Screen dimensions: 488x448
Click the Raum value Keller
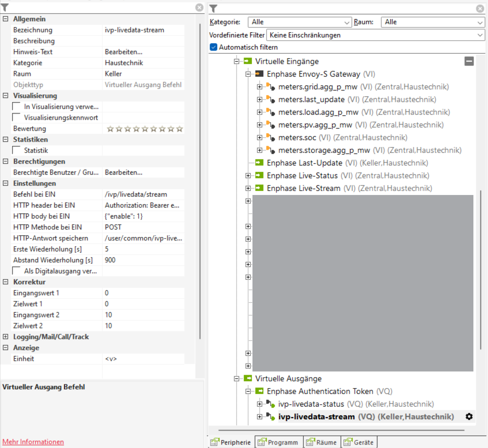click(143, 73)
